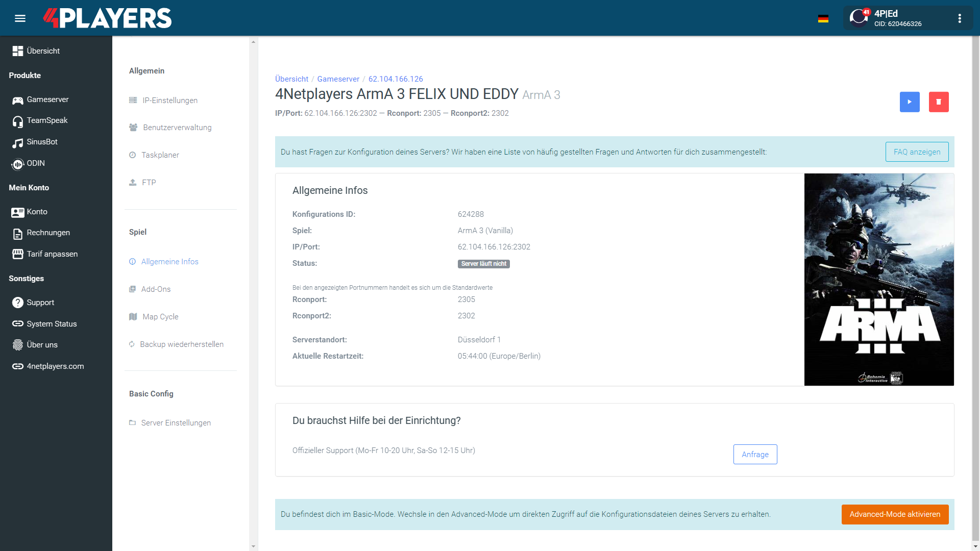Click the Konfigurations ID value 624288
This screenshot has height=551, width=980.
click(x=471, y=214)
